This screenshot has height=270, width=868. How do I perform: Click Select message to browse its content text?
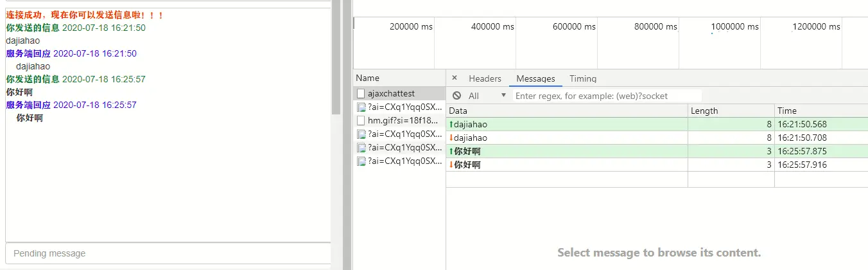coord(659,253)
